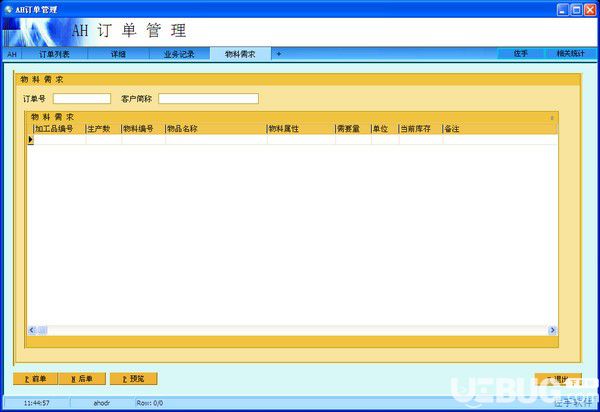This screenshot has width=600, height=412.
Task: Maximize the AH订单管理 window
Action: tap(576, 10)
